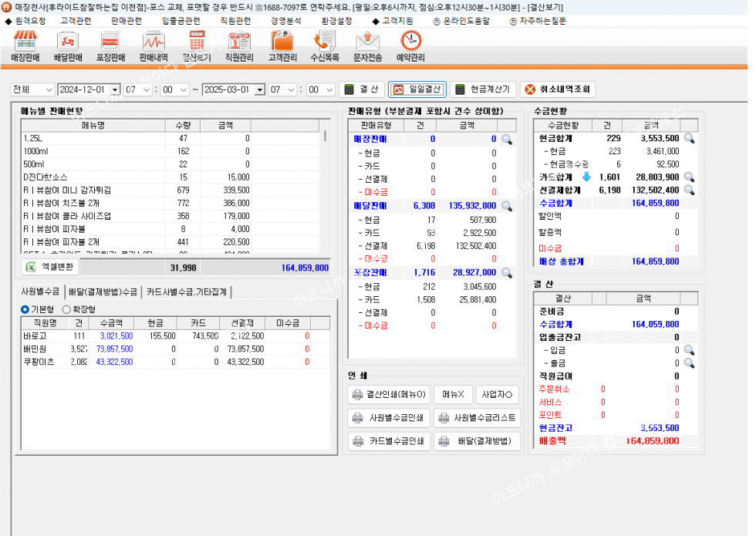Viewport: 756px width, 536px height.
Task: Switch to the 카드사별수금,기타집계 tab
Action: coord(188,292)
